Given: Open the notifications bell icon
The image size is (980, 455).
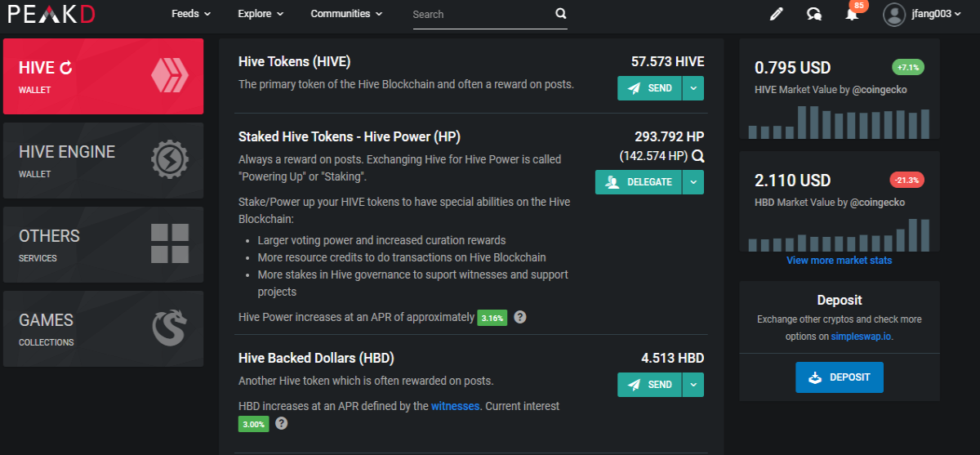Looking at the screenshot, I should click(x=852, y=15).
